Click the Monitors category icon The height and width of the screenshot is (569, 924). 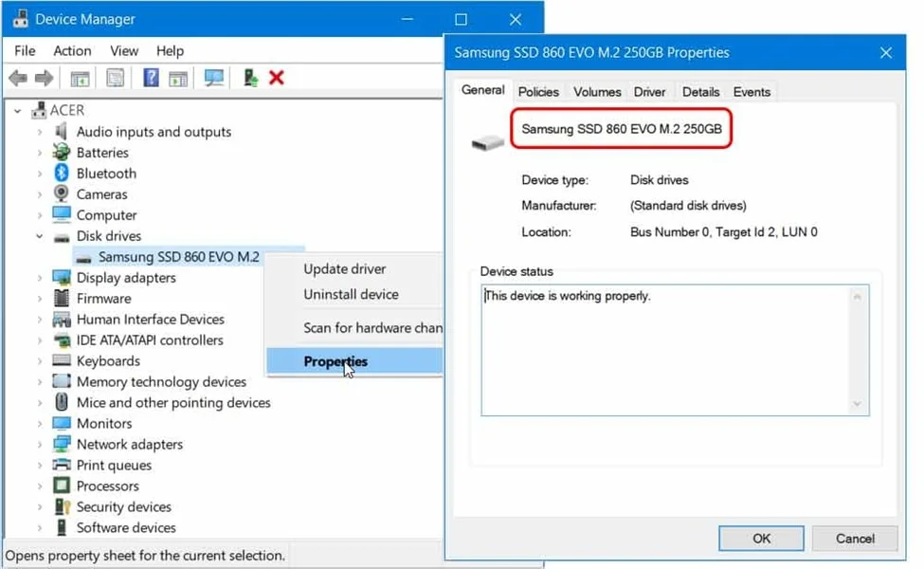(62, 423)
